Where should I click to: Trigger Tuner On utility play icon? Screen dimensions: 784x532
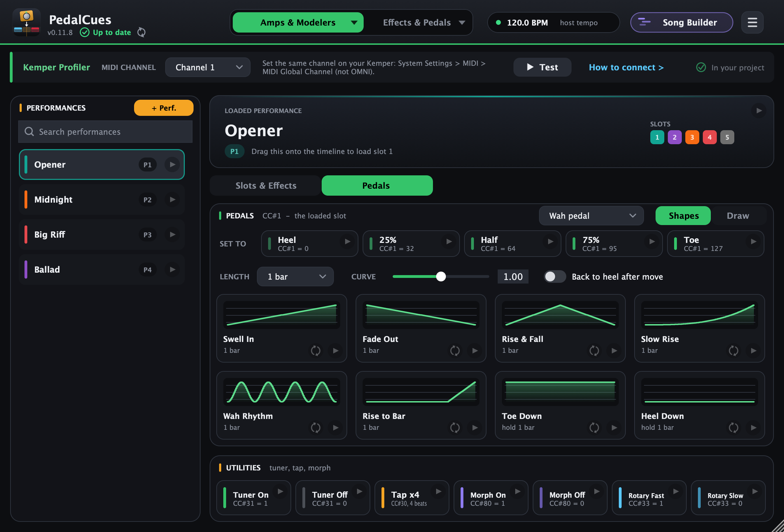pyautogui.click(x=280, y=491)
